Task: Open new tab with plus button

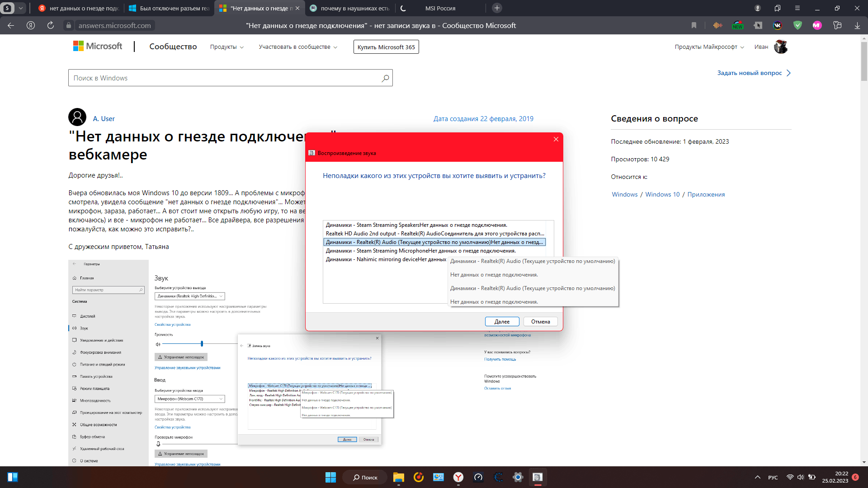Action: pyautogui.click(x=497, y=8)
